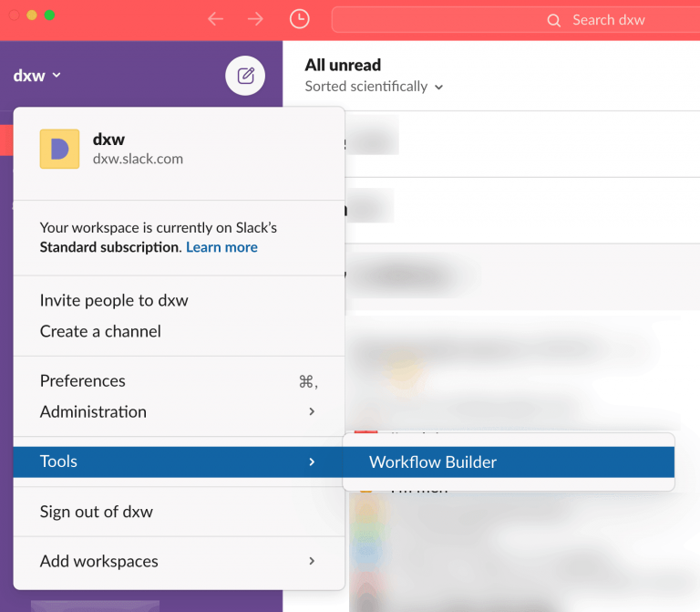The height and width of the screenshot is (612, 700).
Task: Open Workflow Builder from the submenu
Action: 509,462
